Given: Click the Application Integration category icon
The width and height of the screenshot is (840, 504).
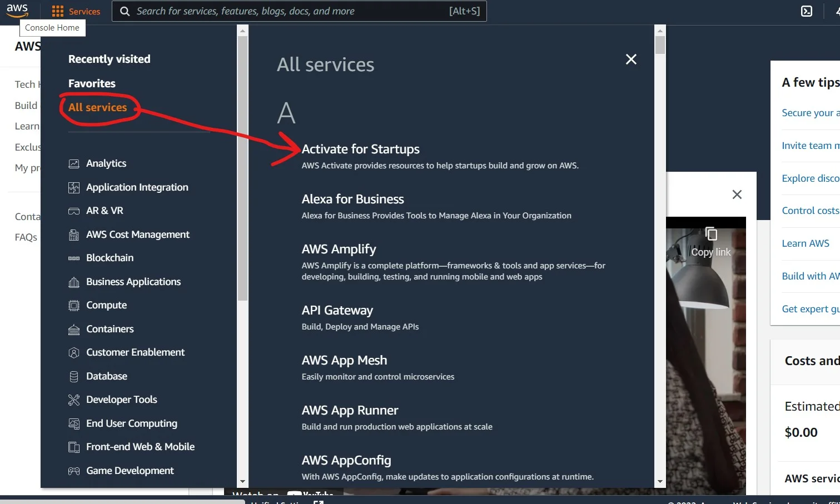Looking at the screenshot, I should point(74,187).
